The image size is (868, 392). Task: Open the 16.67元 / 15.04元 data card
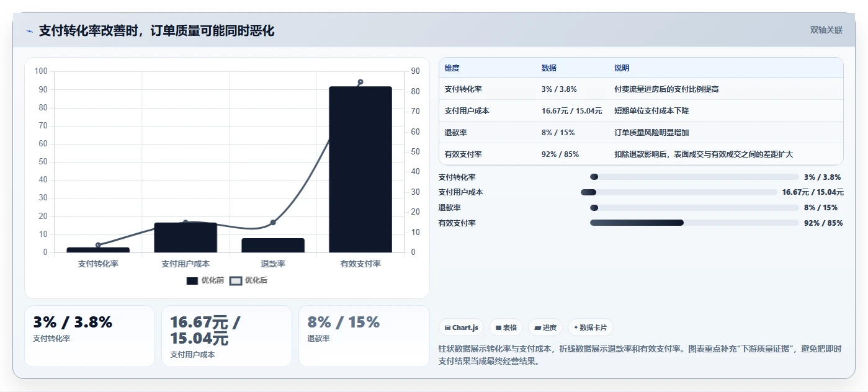(x=226, y=336)
